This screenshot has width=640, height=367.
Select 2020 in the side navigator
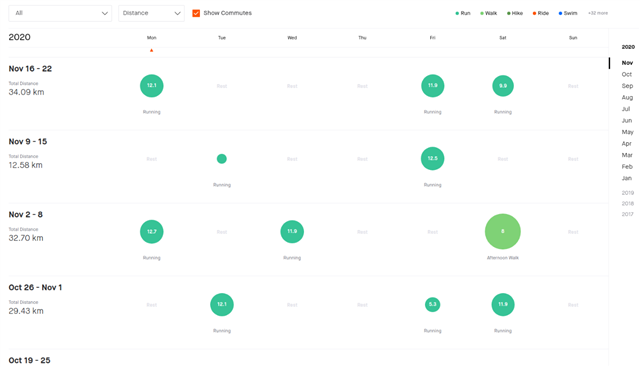628,47
